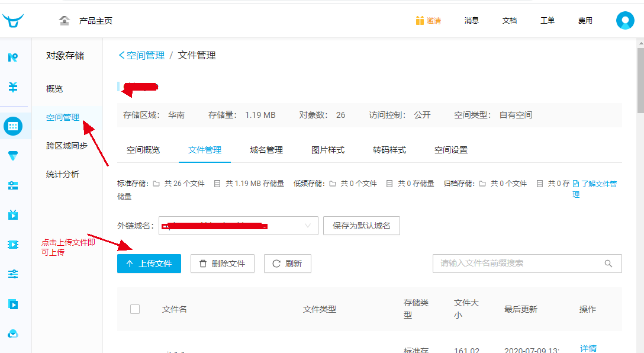Open the 图片样式 tab
The height and width of the screenshot is (353, 644).
pos(328,150)
